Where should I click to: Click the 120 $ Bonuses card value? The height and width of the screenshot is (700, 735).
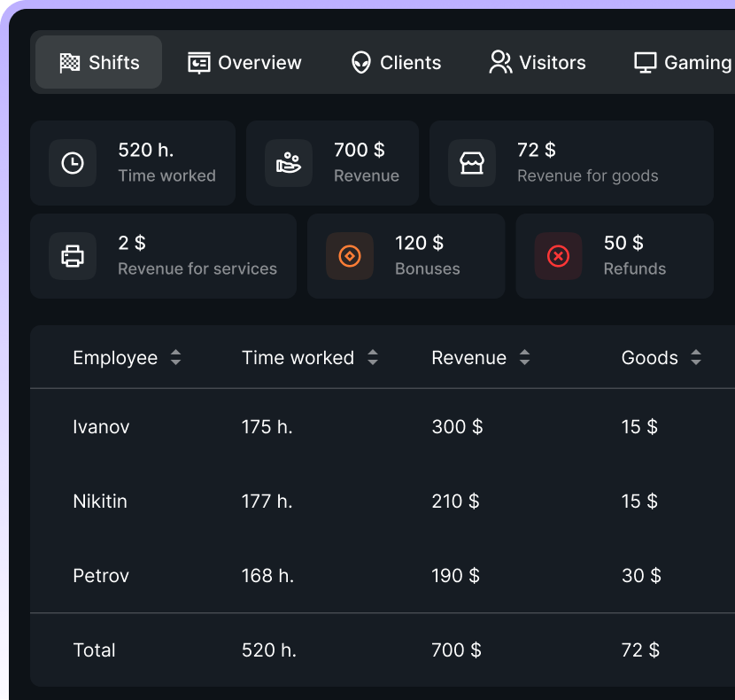[419, 243]
